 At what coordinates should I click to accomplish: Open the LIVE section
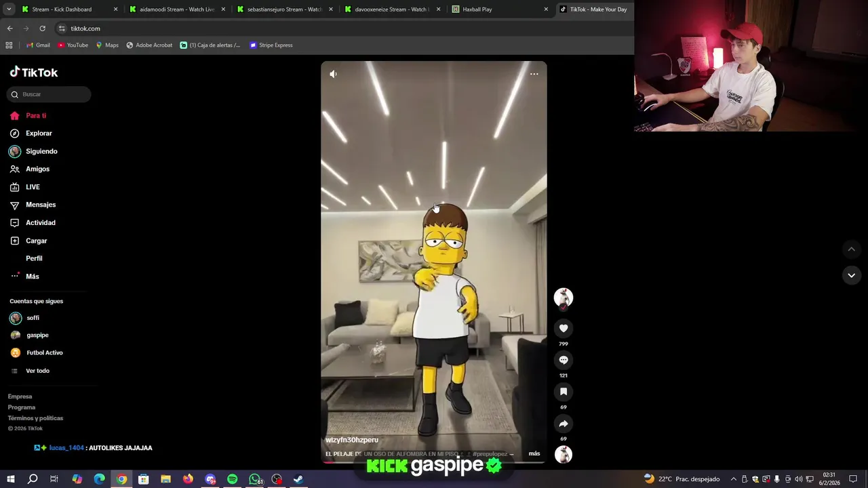pyautogui.click(x=25, y=187)
